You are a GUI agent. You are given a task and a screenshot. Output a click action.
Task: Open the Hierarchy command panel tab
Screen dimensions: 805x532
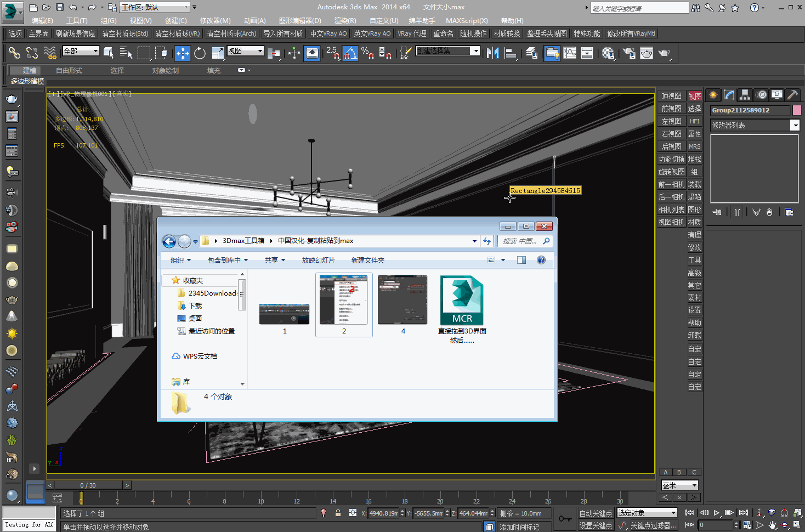745,95
